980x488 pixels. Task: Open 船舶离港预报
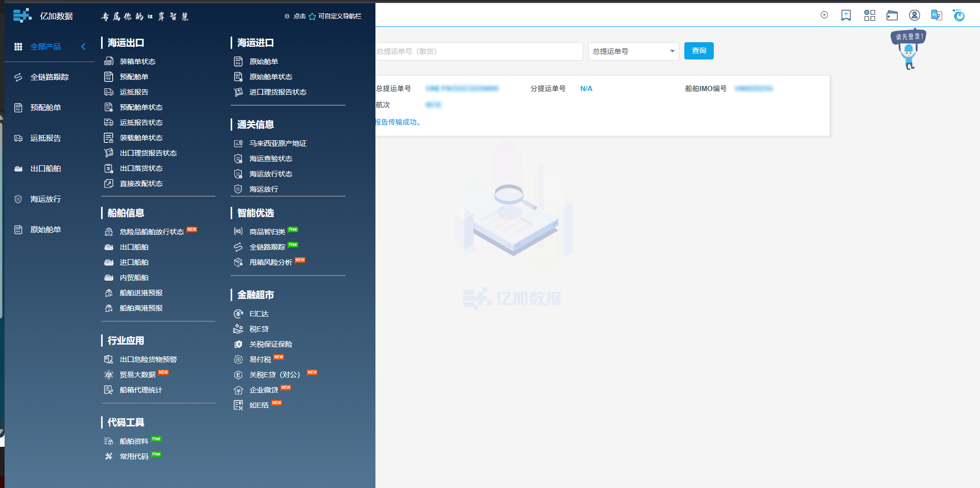[x=141, y=308]
